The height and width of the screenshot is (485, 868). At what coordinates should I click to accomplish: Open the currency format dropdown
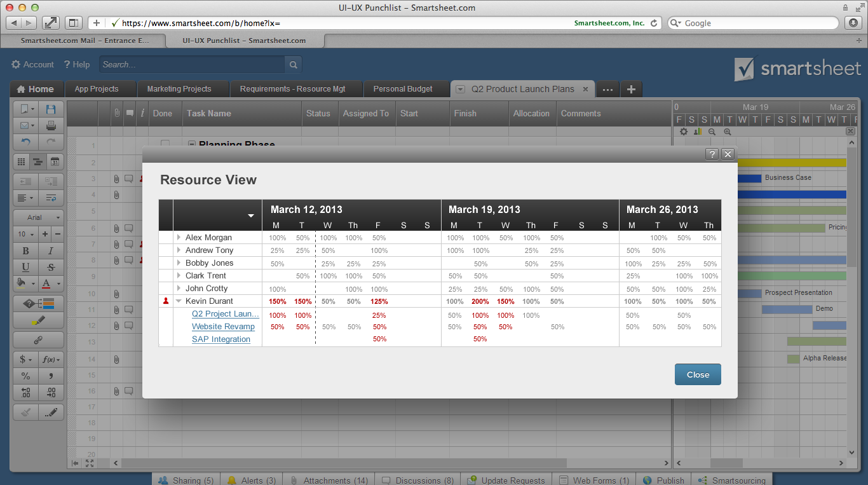pos(25,360)
